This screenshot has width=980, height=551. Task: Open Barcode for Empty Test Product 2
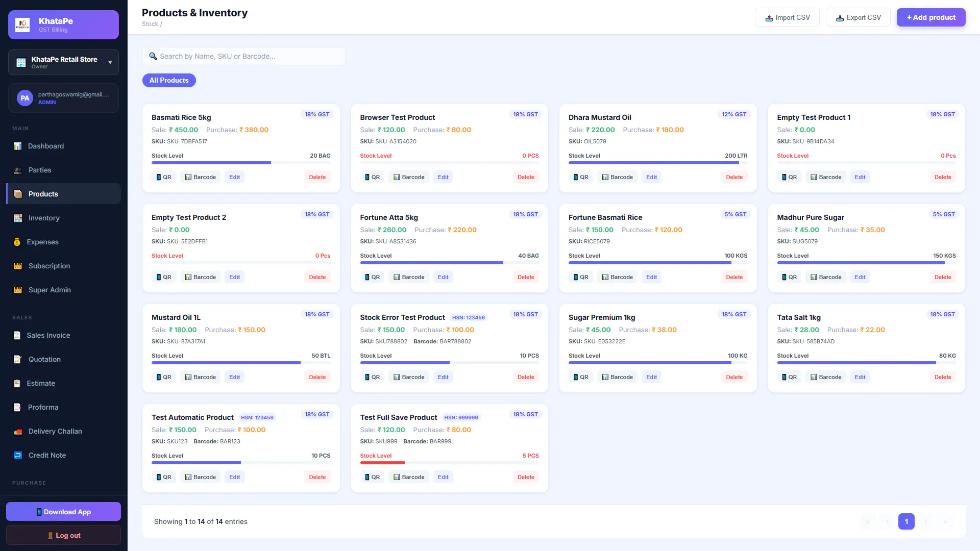[x=201, y=277]
